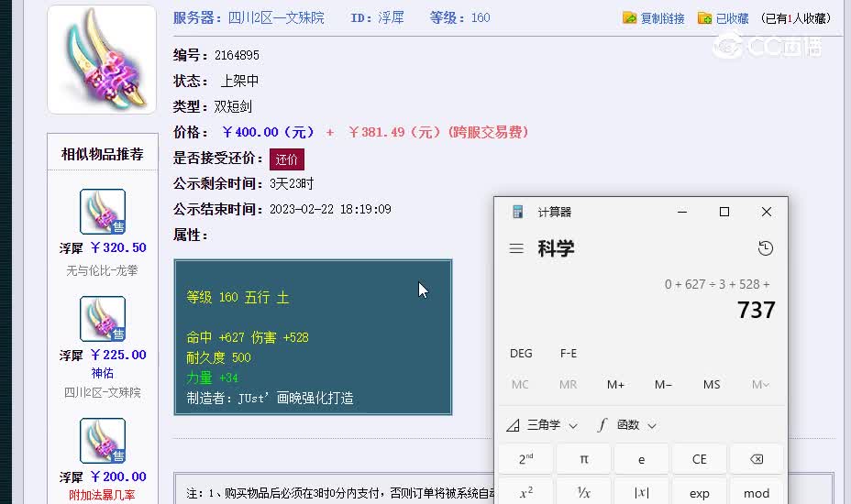This screenshot has height=504, width=851.
Task: Toggle DEG angle unit
Action: (x=521, y=353)
